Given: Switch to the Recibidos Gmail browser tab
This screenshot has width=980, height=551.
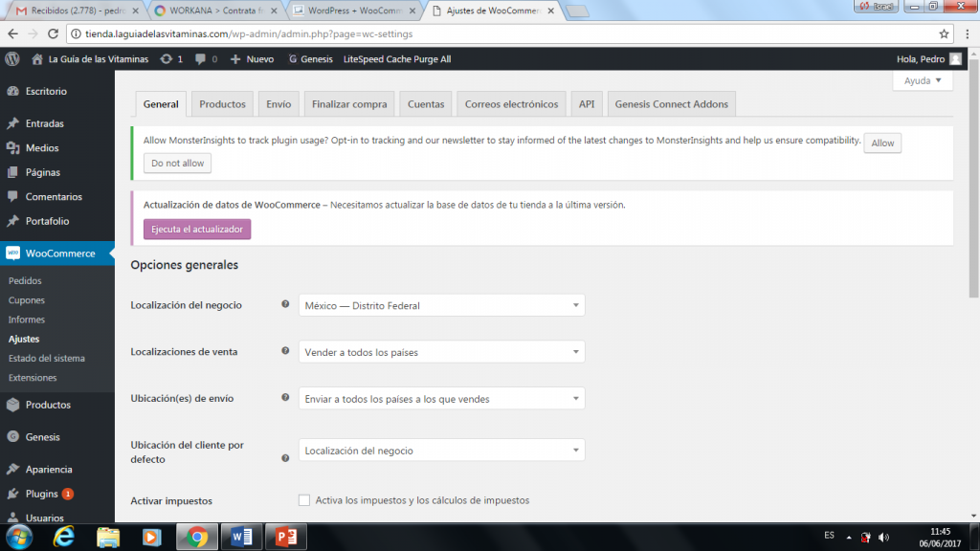Looking at the screenshot, I should (x=77, y=11).
